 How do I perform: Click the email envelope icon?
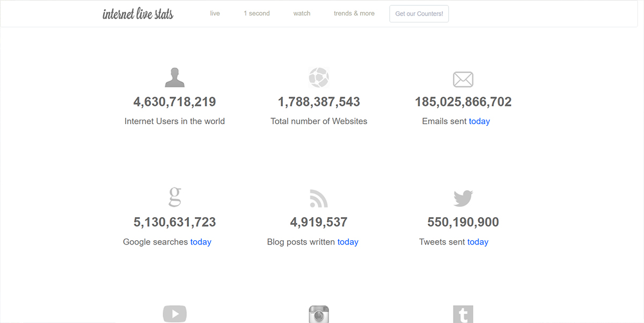[x=463, y=80]
